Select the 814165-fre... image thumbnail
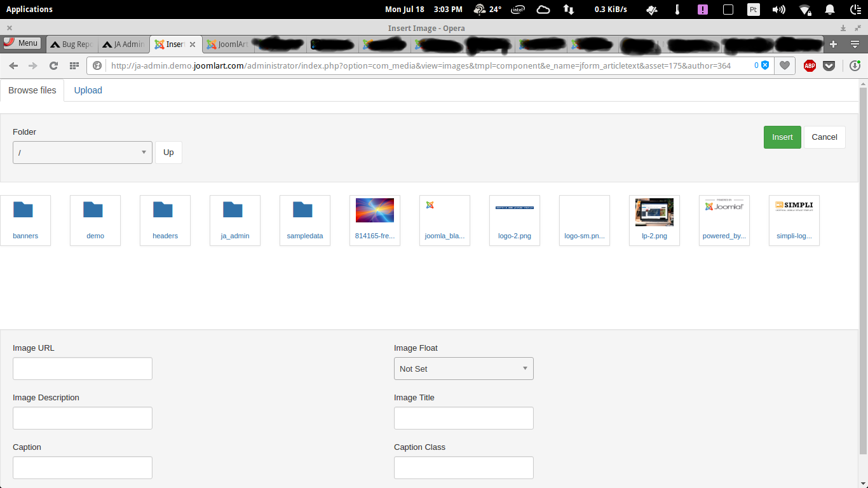Screen dimensions: 868x488 pos(375,220)
